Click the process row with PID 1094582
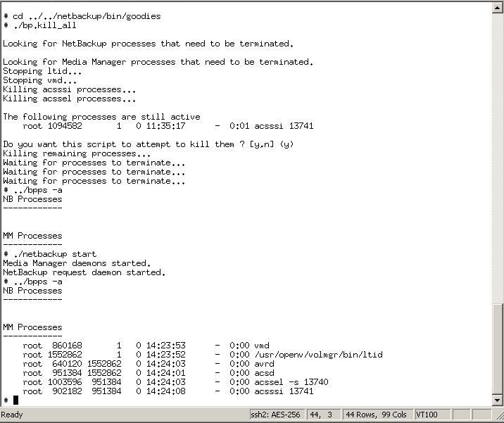 pos(168,126)
